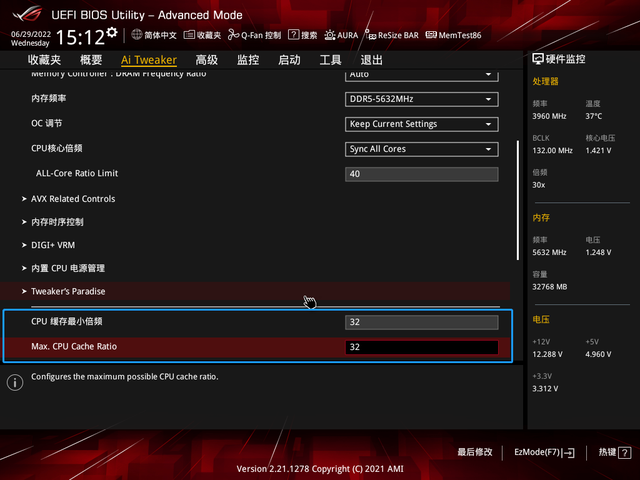Open the favorites folder icon in the toolbar
This screenshot has height=480, width=640.
[x=189, y=35]
